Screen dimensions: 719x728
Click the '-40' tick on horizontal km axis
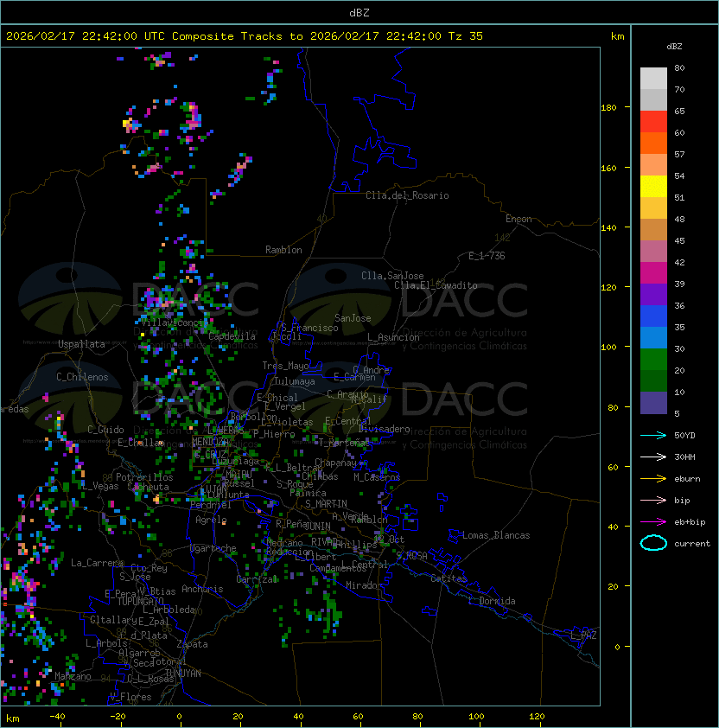[57, 717]
